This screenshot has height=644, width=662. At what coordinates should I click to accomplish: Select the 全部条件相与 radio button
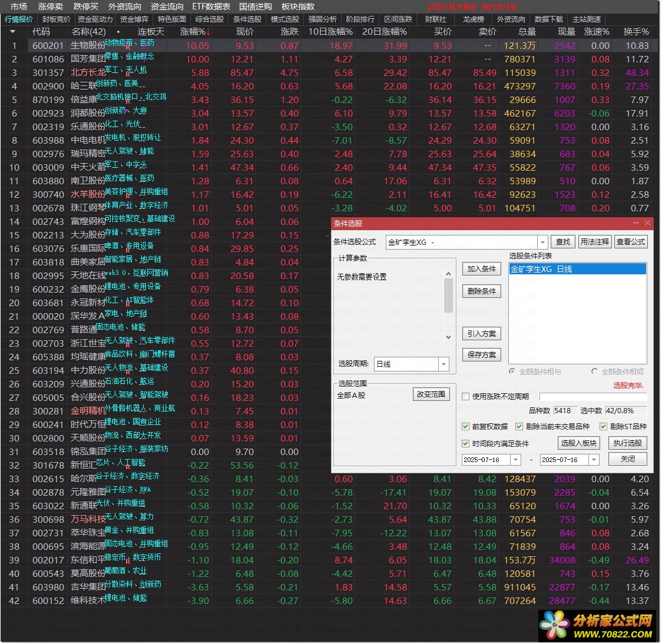[512, 371]
